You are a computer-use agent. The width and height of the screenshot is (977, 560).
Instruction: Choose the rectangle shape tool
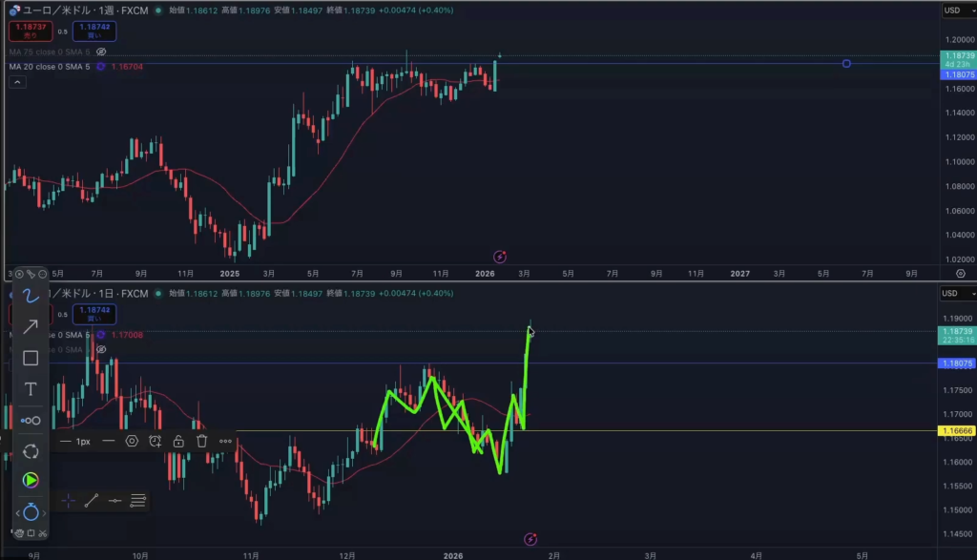pyautogui.click(x=31, y=358)
